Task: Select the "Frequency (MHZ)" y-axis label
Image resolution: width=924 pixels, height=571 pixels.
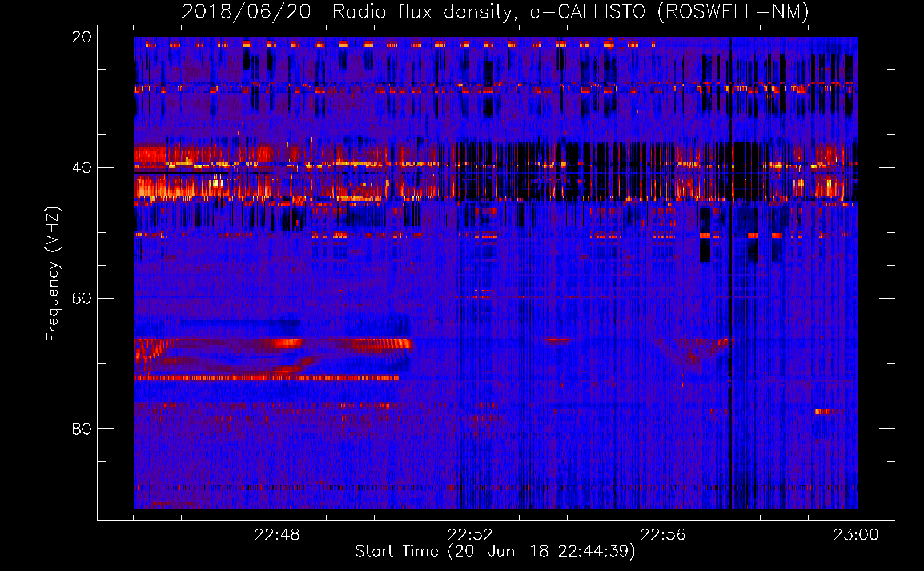Action: (x=53, y=274)
